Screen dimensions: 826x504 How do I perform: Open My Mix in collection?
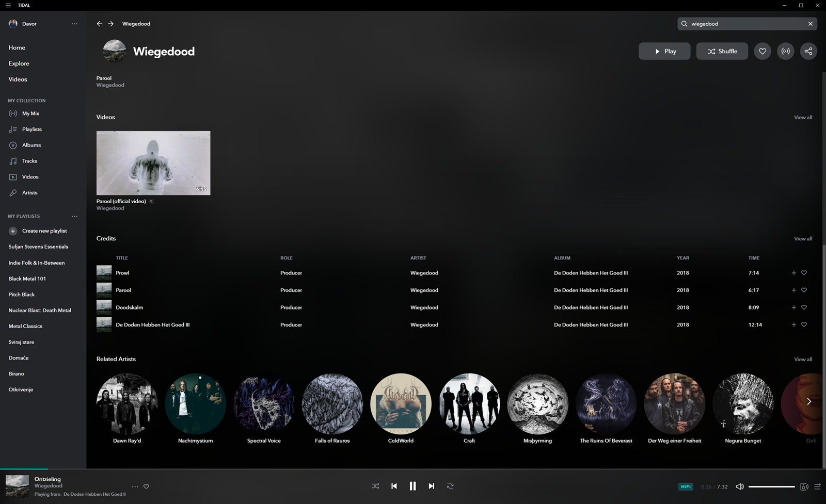tap(30, 113)
